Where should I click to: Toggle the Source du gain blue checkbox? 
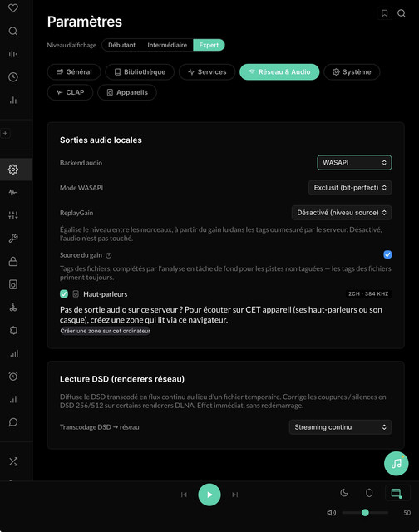coord(387,254)
